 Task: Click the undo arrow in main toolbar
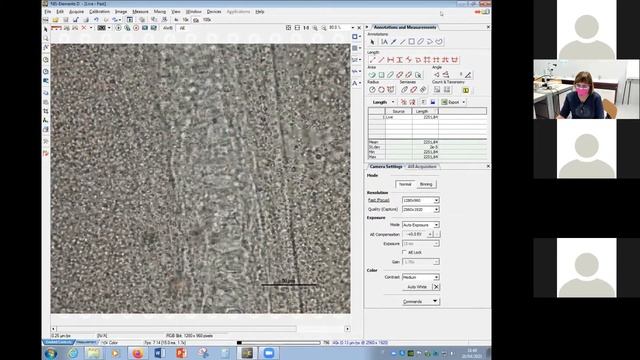click(x=96, y=20)
